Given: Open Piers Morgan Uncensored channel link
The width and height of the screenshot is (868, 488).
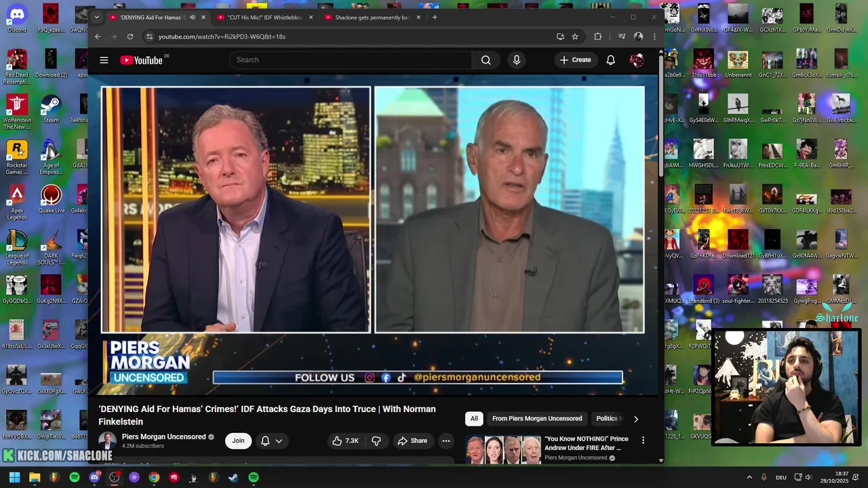Looking at the screenshot, I should click(163, 437).
